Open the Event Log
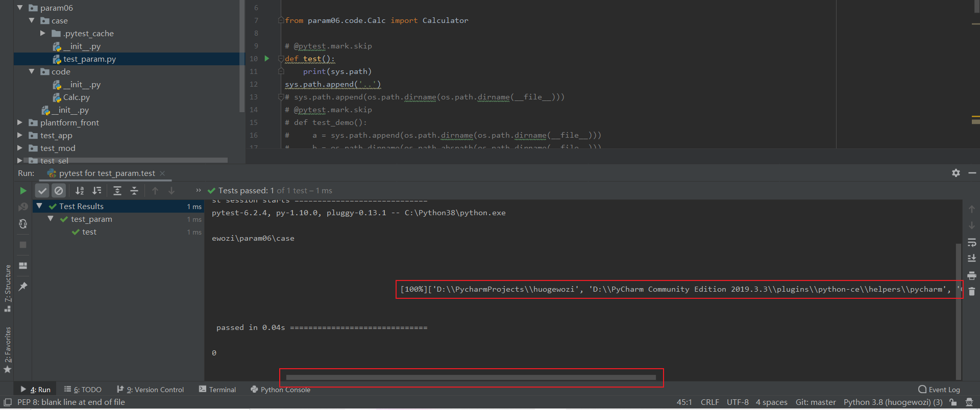The width and height of the screenshot is (980, 410). coord(939,390)
